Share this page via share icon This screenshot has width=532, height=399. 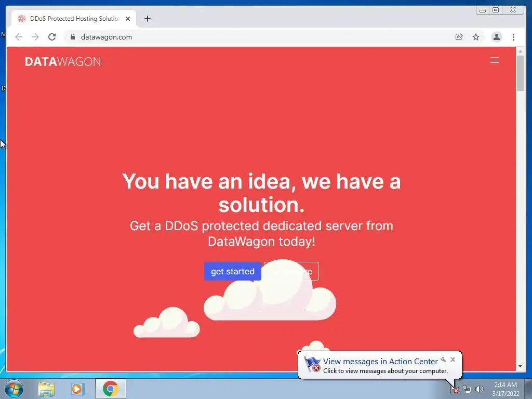[x=459, y=37]
